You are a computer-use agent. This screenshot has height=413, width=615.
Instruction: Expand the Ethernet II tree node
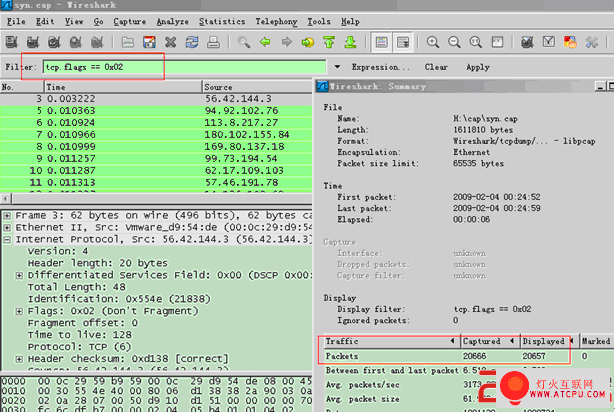click(7, 227)
